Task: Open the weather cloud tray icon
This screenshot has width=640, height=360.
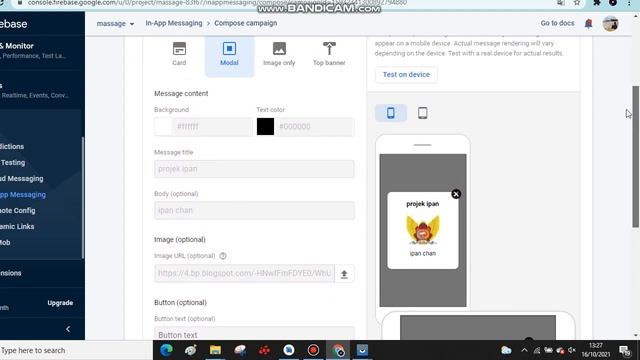Action: [x=506, y=350]
